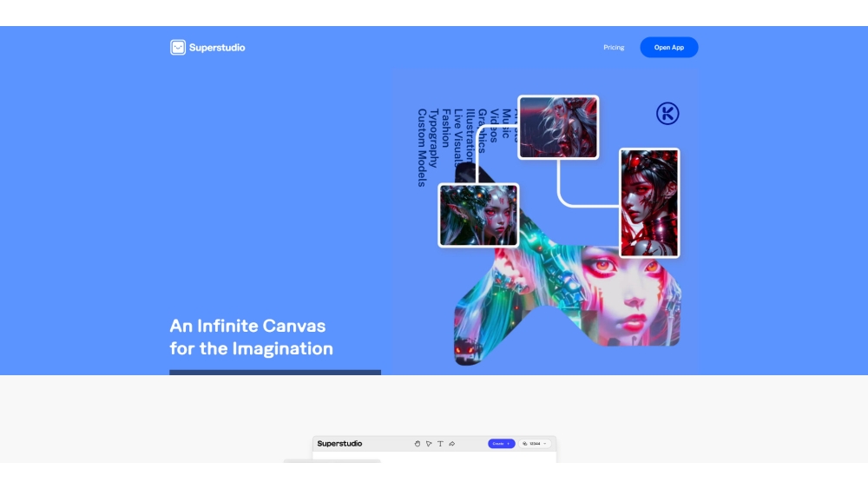Click the Superstudio title in the app preview
Screen dimensions: 868x489
(x=339, y=444)
